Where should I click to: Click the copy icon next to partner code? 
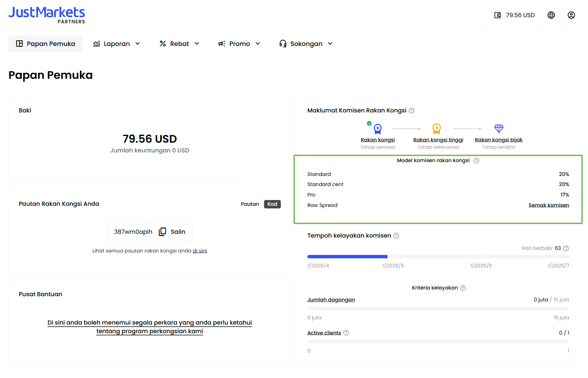(x=162, y=232)
